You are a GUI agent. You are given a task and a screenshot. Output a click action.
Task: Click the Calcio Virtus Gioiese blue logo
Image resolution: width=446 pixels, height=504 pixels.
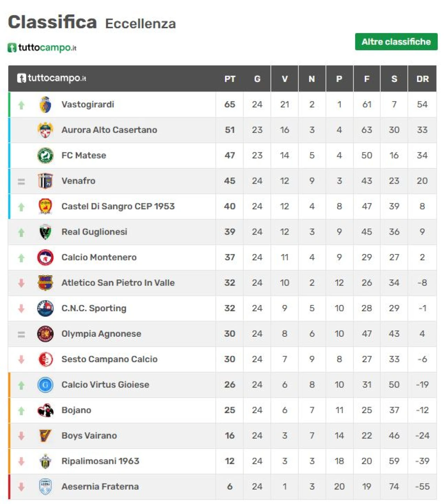(x=45, y=385)
